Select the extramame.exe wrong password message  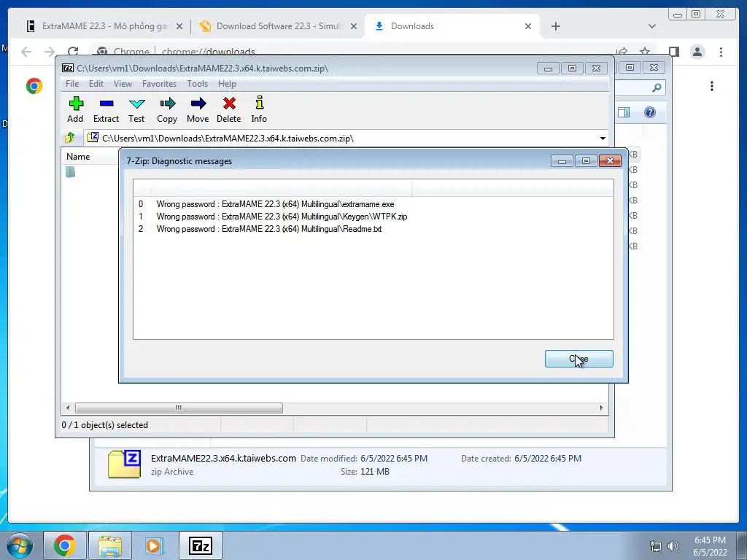pyautogui.click(x=275, y=204)
